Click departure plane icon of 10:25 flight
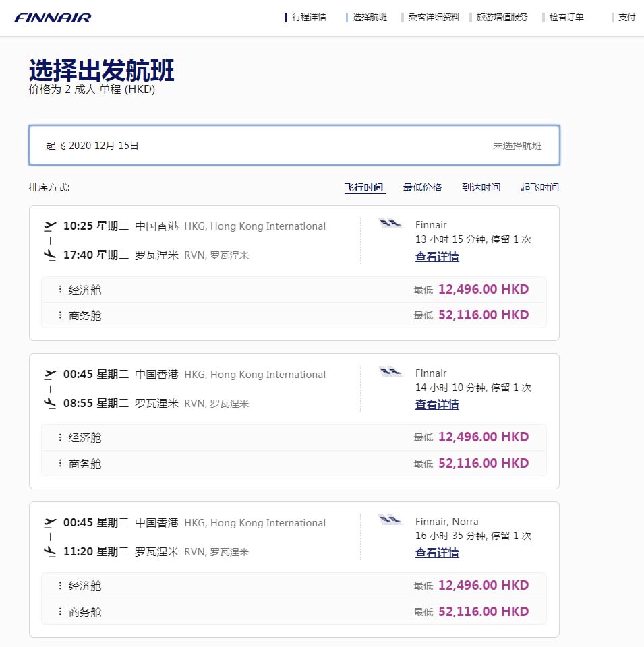 click(50, 226)
